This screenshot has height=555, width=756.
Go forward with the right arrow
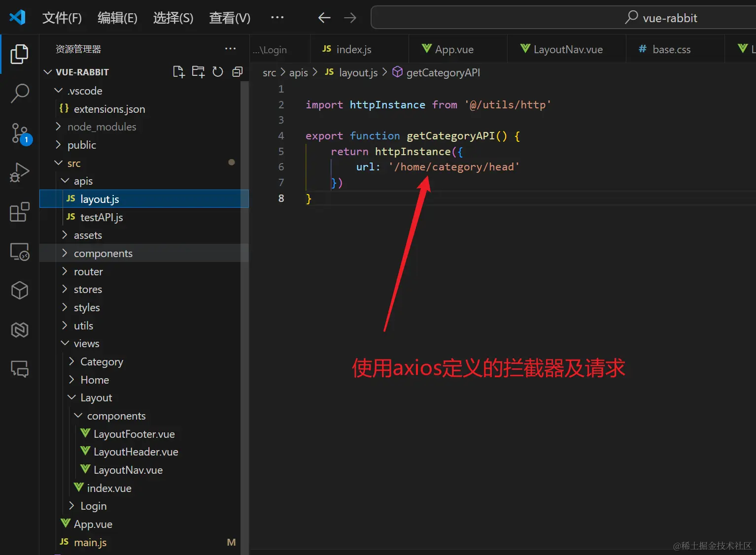point(350,18)
